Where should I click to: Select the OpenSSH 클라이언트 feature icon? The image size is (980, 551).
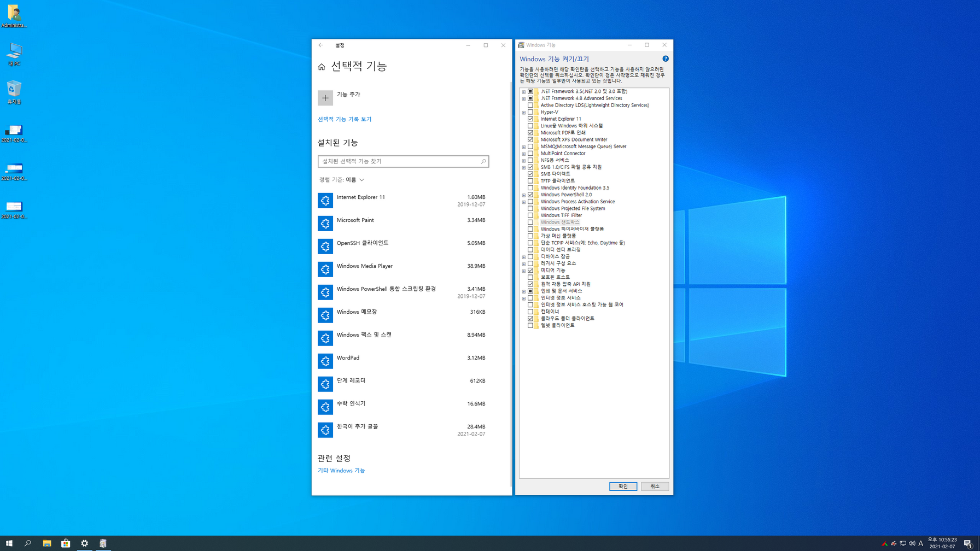click(x=325, y=247)
